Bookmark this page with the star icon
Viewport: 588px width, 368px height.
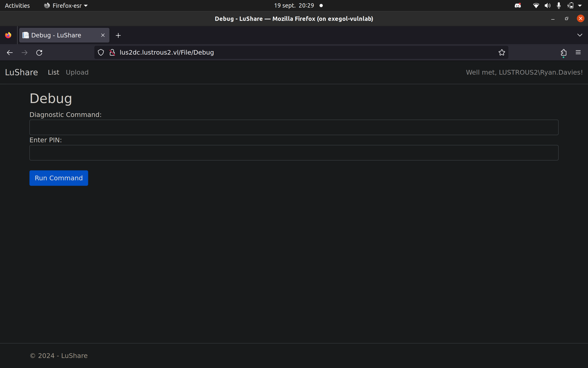tap(502, 52)
